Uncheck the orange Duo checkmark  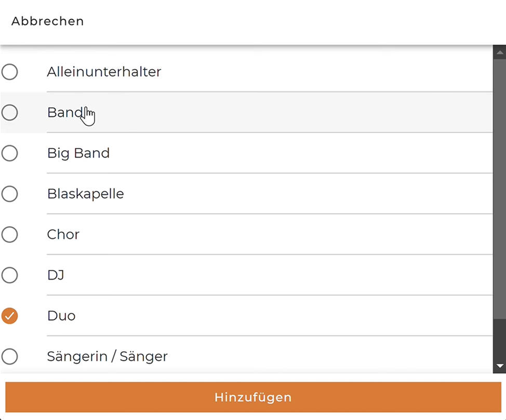coord(10,316)
